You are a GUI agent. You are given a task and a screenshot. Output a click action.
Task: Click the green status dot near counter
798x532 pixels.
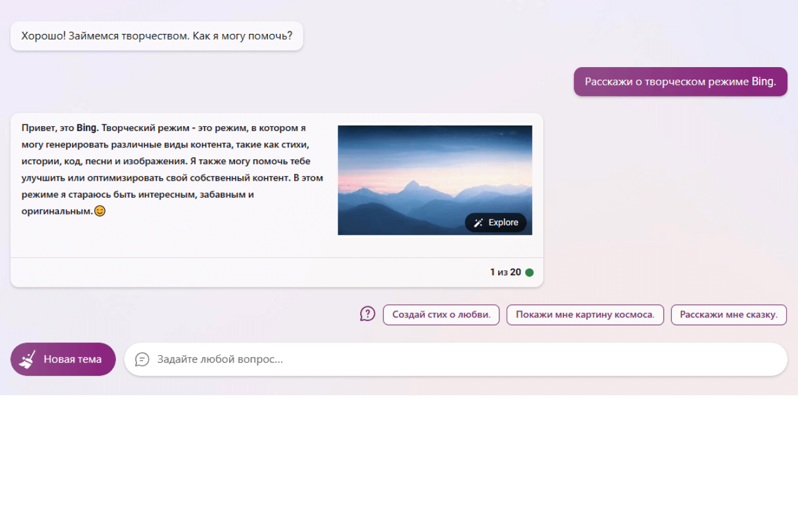[x=529, y=272]
